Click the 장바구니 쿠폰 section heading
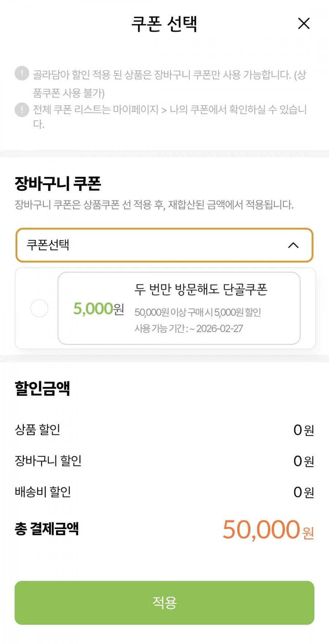The height and width of the screenshot is (644, 329). [x=58, y=184]
